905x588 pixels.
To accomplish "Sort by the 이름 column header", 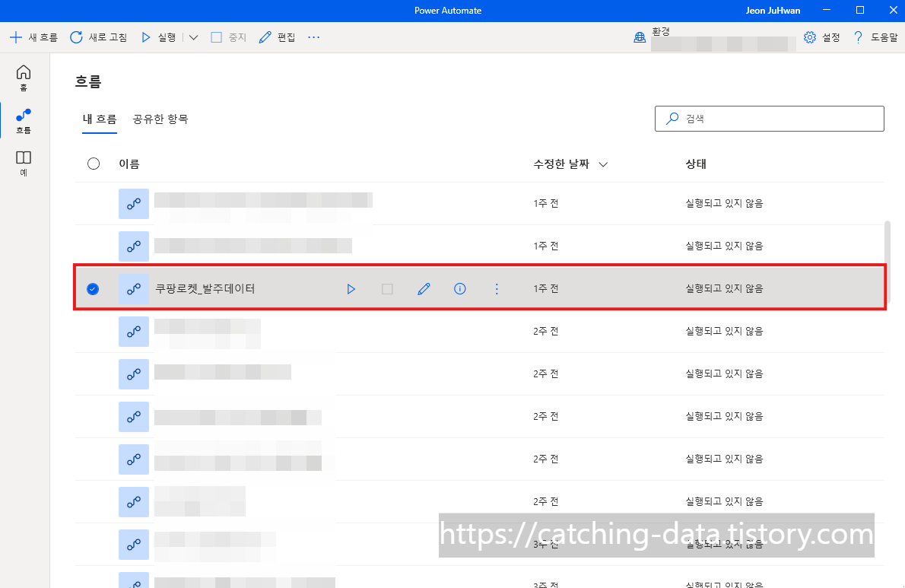I will coord(129,164).
